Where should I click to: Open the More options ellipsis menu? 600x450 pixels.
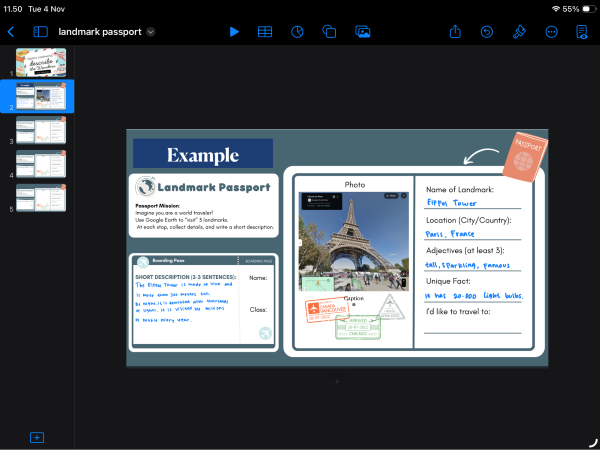coord(551,32)
